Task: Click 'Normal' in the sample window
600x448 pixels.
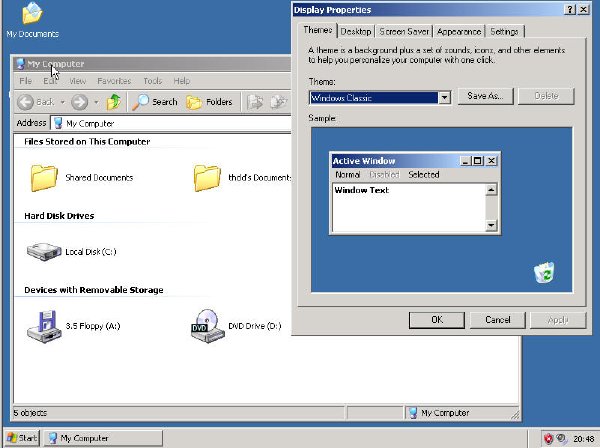Action: click(347, 175)
